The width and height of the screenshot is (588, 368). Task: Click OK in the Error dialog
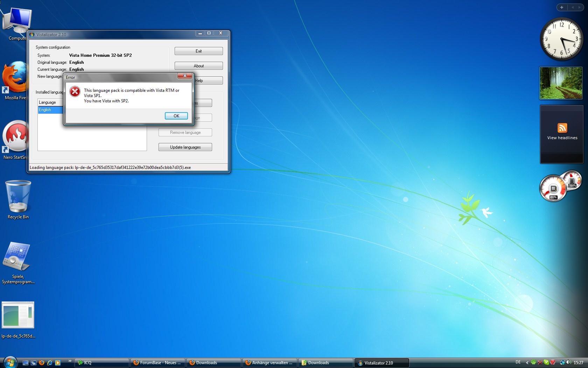(x=176, y=116)
